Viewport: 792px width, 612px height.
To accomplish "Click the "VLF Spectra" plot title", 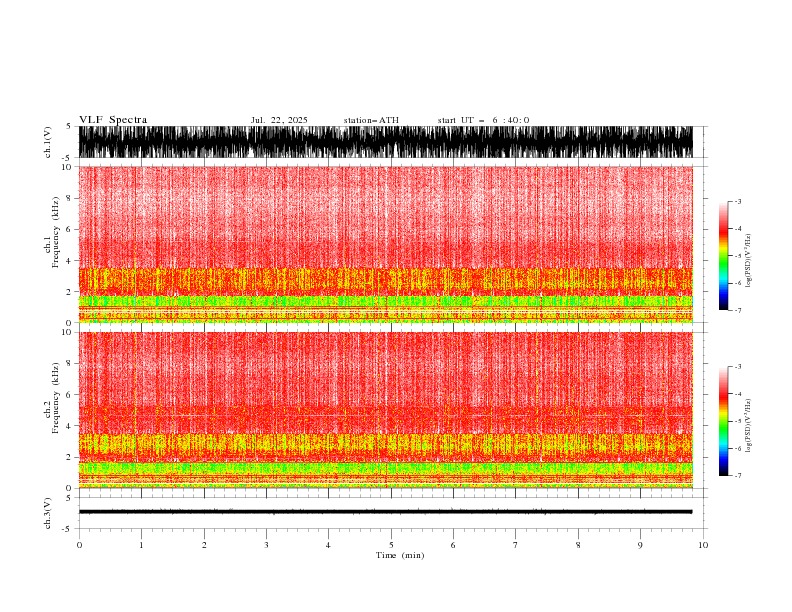I will [113, 120].
